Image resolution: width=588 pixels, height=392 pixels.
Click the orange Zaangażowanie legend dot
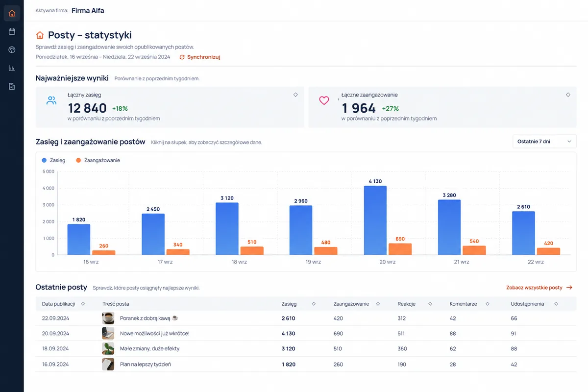[x=78, y=160]
